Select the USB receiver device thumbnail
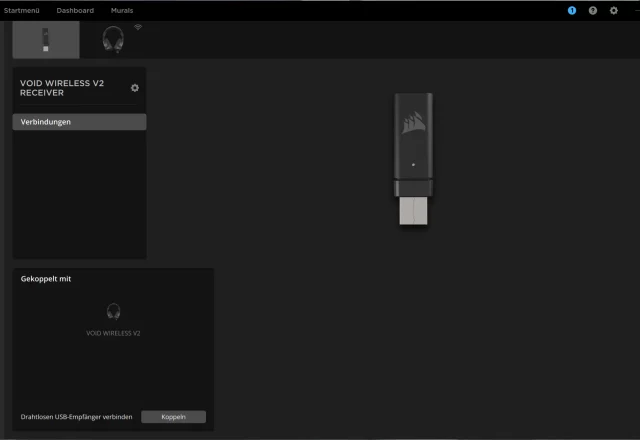This screenshot has height=440, width=640. (x=45, y=40)
